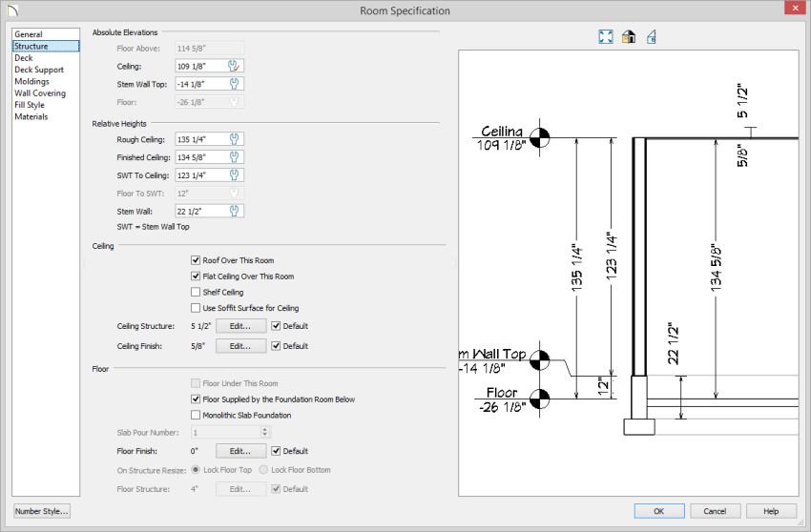Toggle Roof Over This Room checkbox
Image resolution: width=811 pixels, height=532 pixels.
coord(196,260)
